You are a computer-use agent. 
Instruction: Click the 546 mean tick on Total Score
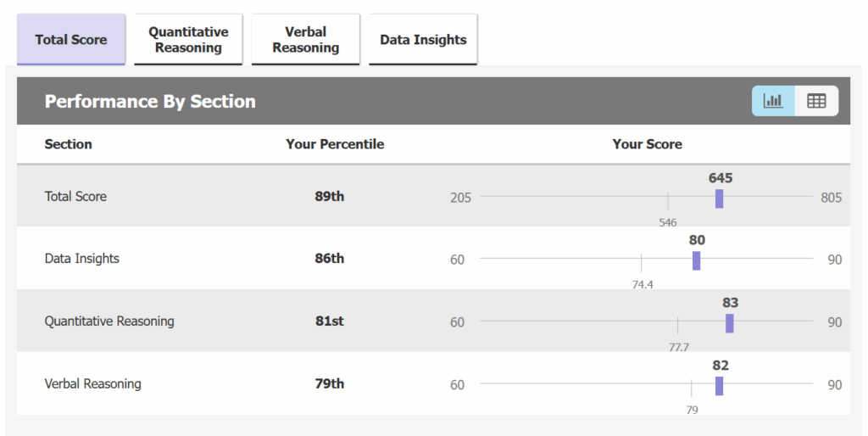tap(668, 201)
